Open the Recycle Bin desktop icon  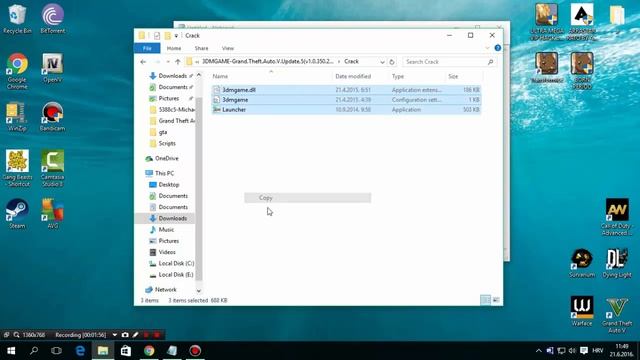pos(17,19)
